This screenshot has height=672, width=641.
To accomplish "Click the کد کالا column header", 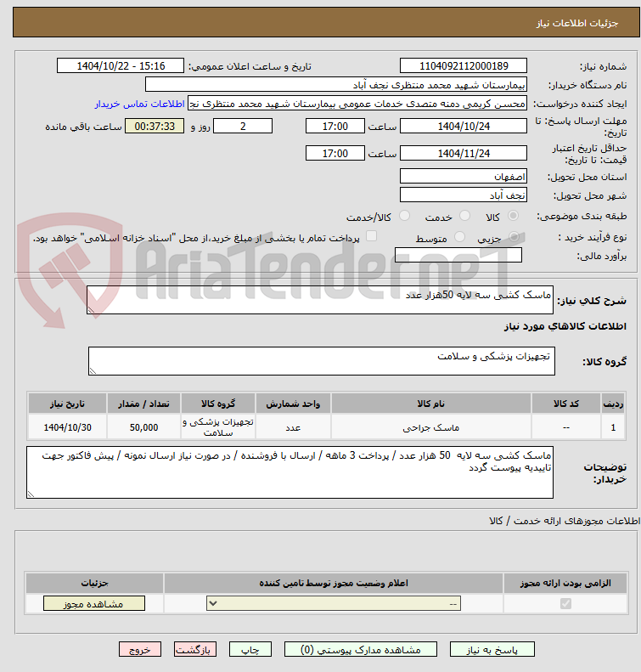I will pos(566,404).
